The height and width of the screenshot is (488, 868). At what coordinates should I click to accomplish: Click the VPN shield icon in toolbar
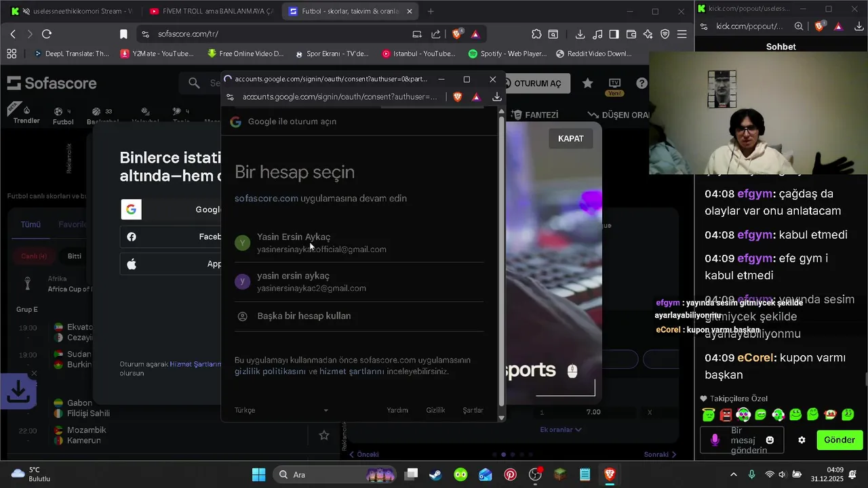[665, 34]
